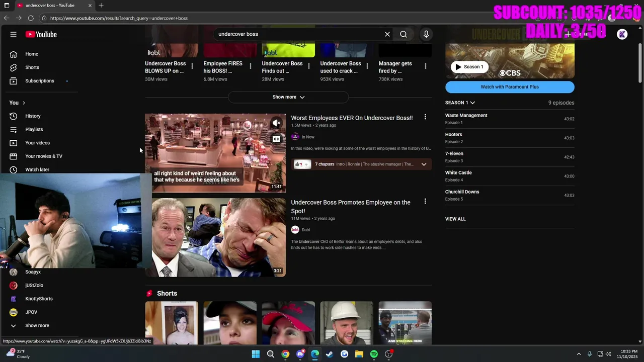
Task: Click Show more under the shorts shelf
Action: [x=288, y=97]
